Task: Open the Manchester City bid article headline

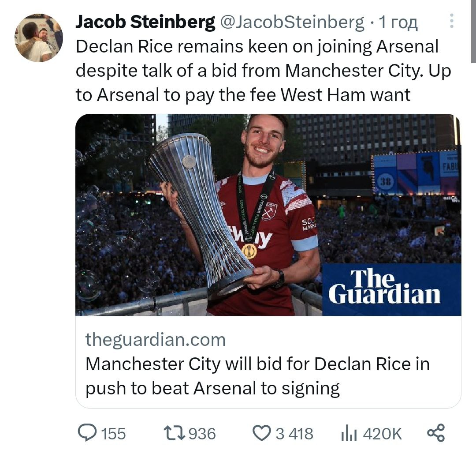Action: [x=257, y=376]
